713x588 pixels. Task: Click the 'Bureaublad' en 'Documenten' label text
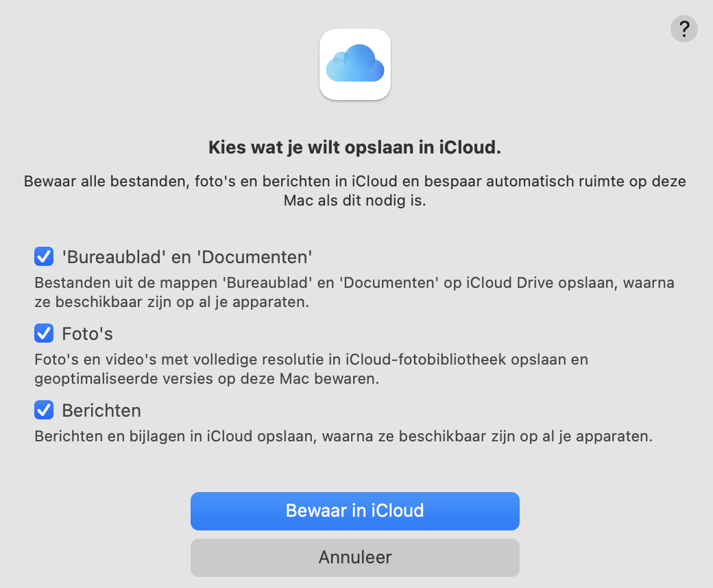(x=187, y=257)
